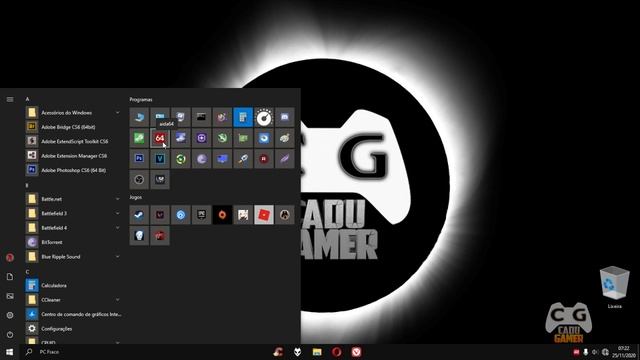Open the OBS Studio tile
The width and height of the screenshot is (640, 360).
(139, 180)
